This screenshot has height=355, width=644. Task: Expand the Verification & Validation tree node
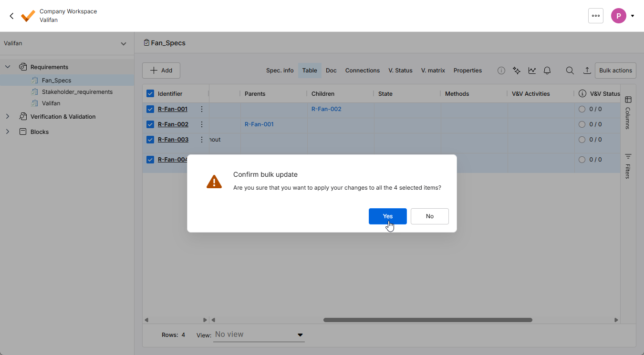coord(8,117)
